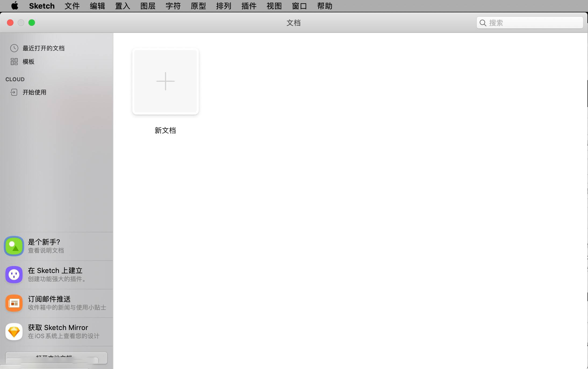The height and width of the screenshot is (369, 588).
Task: Click 查看说明文档 subtitle text
Action: tap(46, 250)
